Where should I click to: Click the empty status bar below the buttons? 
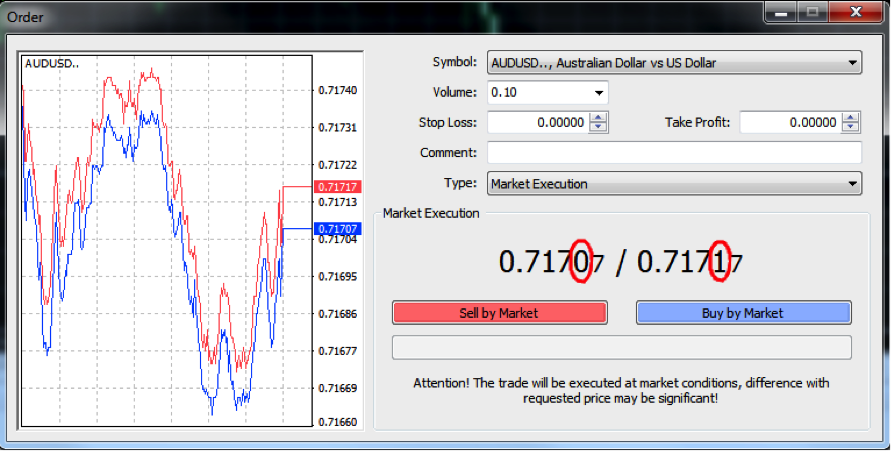(x=621, y=347)
